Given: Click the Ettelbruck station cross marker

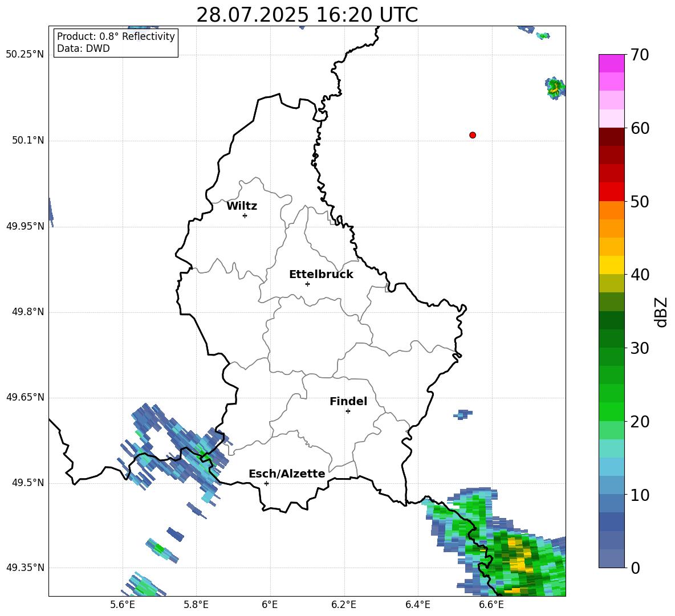Looking at the screenshot, I should pos(307,284).
